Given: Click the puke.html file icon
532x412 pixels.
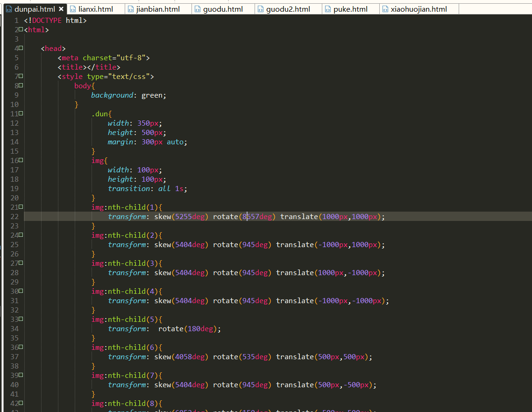Looking at the screenshot, I should pos(328,9).
